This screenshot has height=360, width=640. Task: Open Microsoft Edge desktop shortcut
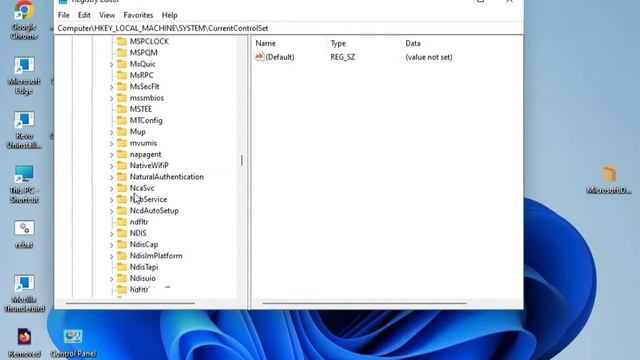24,76
